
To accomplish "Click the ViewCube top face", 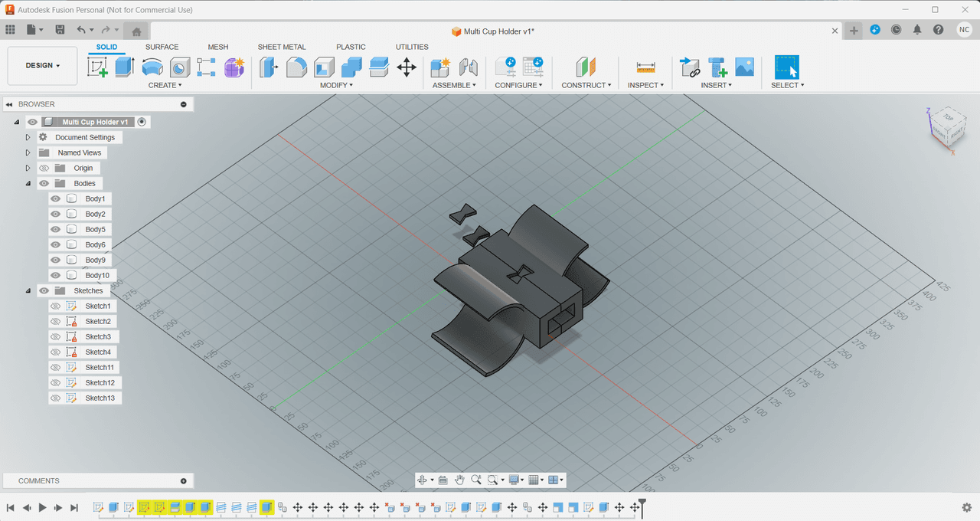I will point(948,118).
